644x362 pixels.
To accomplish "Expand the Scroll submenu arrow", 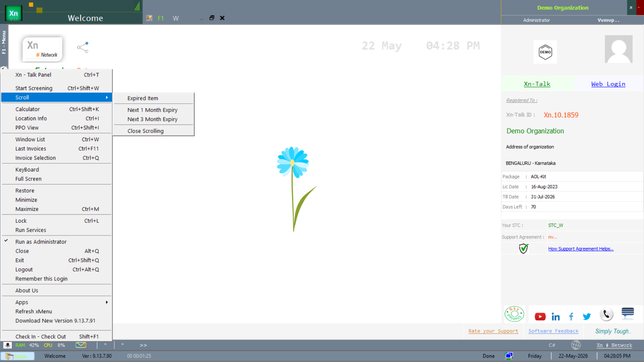I will pos(107,97).
